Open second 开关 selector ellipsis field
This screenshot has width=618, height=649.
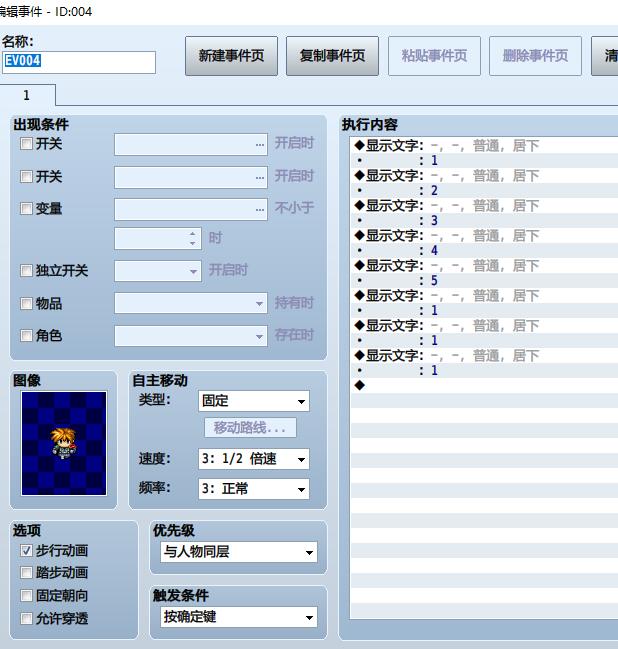191,177
